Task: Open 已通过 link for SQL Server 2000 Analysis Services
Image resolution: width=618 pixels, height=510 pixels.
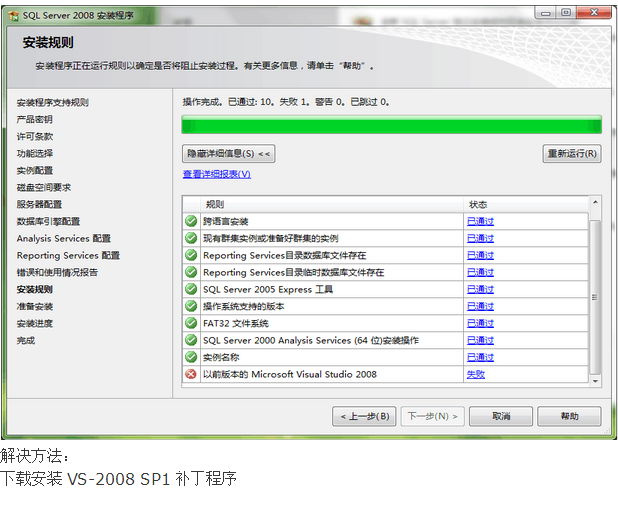Action: (x=480, y=341)
